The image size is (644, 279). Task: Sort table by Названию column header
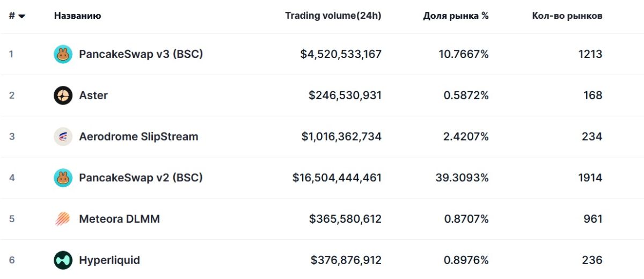pos(77,16)
